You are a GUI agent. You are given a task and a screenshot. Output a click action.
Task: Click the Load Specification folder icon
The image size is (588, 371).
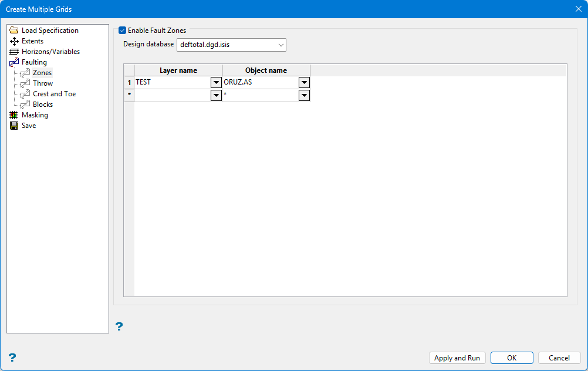(x=14, y=31)
